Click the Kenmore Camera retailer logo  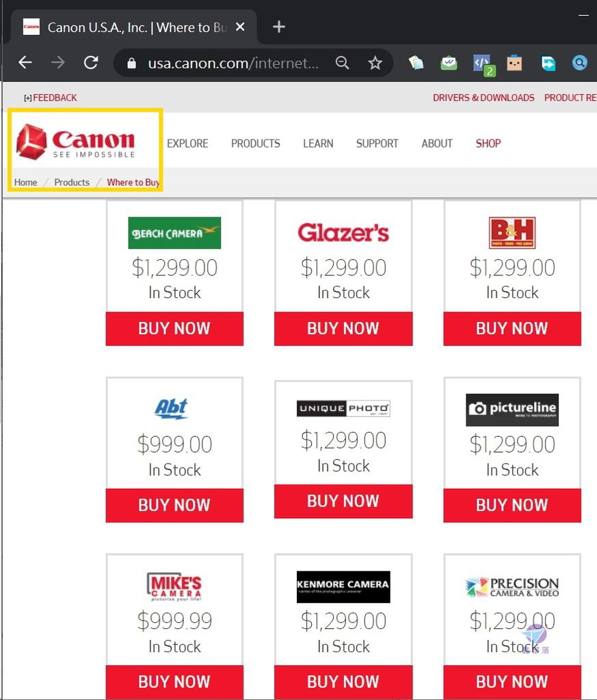tap(343, 587)
